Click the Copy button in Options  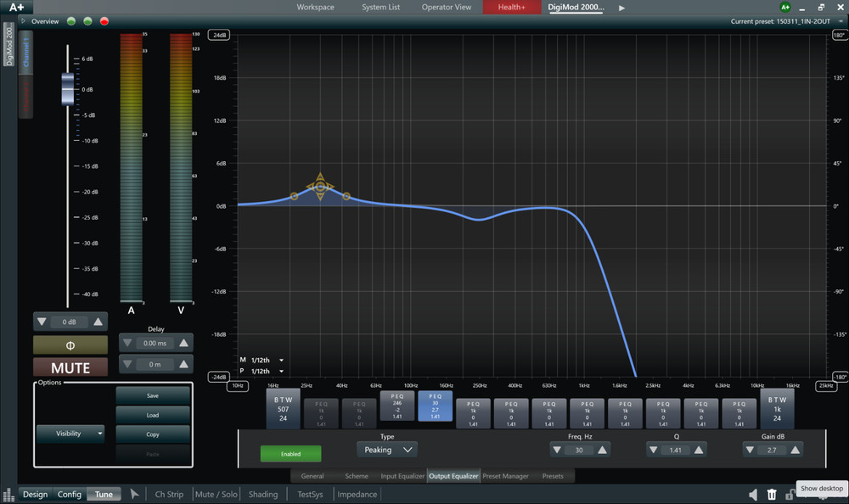(153, 434)
